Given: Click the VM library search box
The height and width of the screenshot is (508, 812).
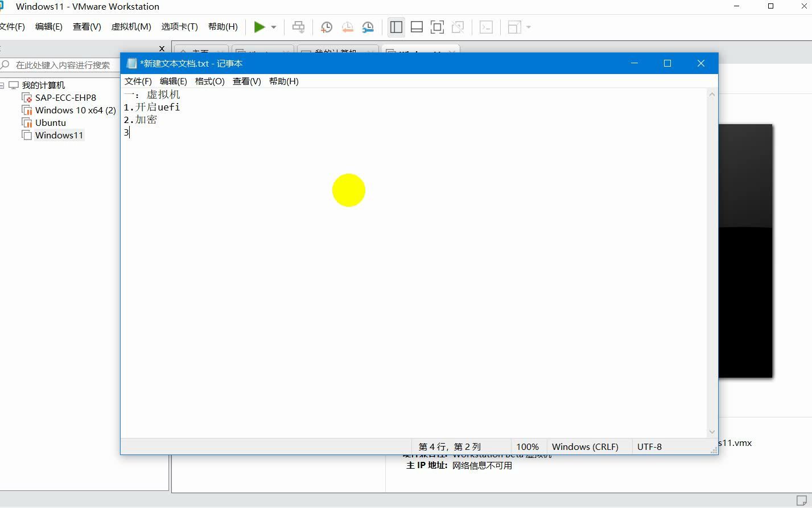Looking at the screenshot, I should coord(63,64).
